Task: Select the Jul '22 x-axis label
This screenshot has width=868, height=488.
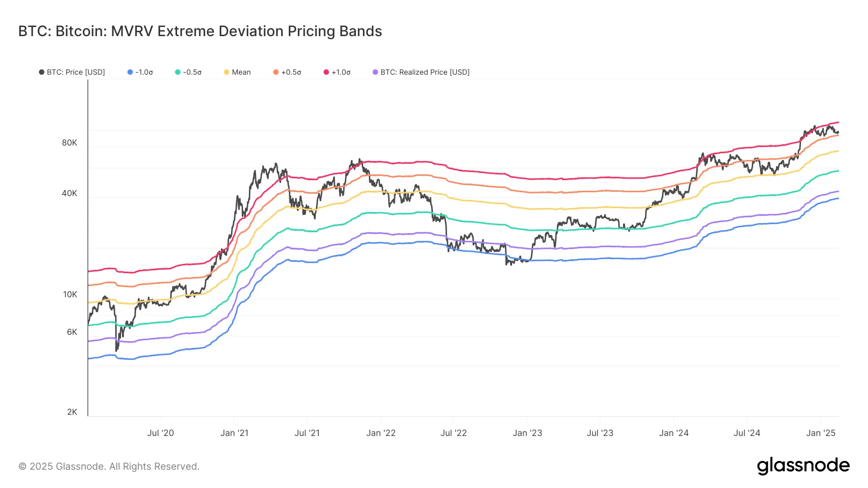Action: pyautogui.click(x=453, y=433)
